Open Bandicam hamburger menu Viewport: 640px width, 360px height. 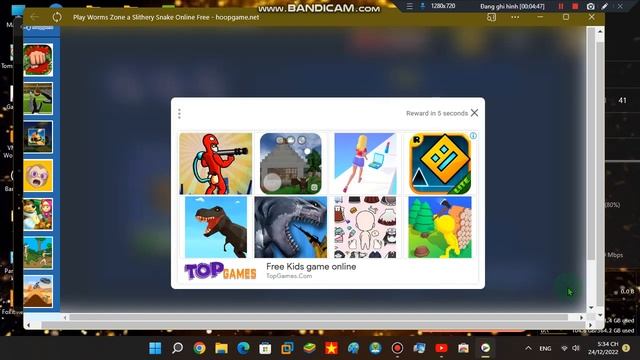[x=409, y=6]
